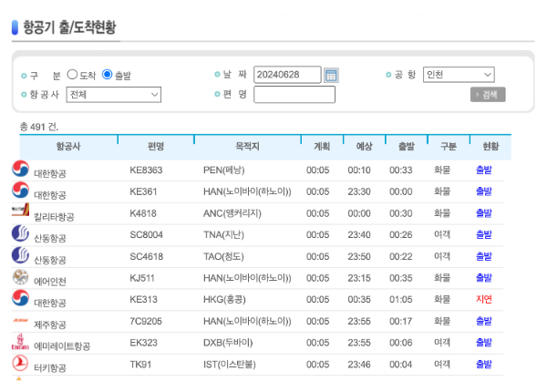Image resolution: width=547 pixels, height=392 pixels.
Task: Click the 예상 column header
Action: [364, 146]
